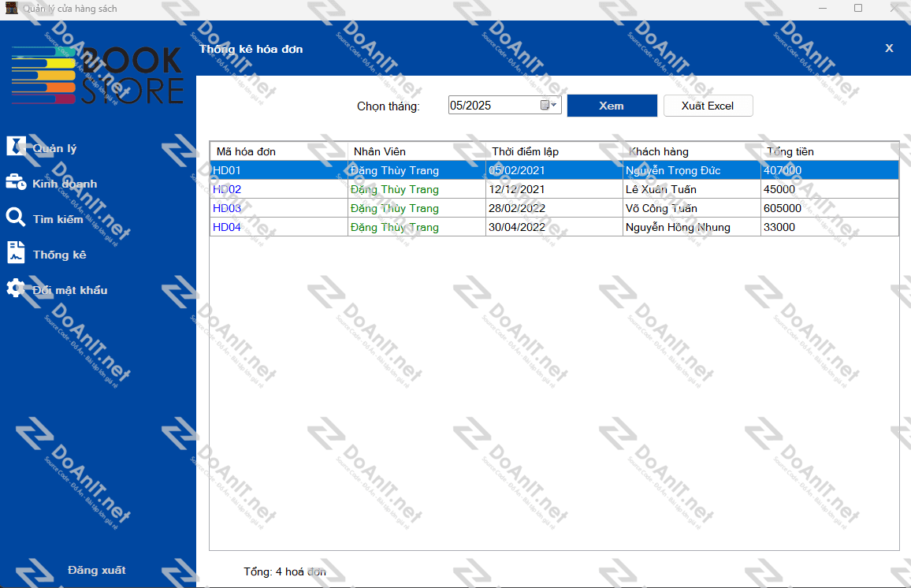Click the Tổng: 4 hoá đơn label
The height and width of the screenshot is (588, 911).
pos(284,571)
